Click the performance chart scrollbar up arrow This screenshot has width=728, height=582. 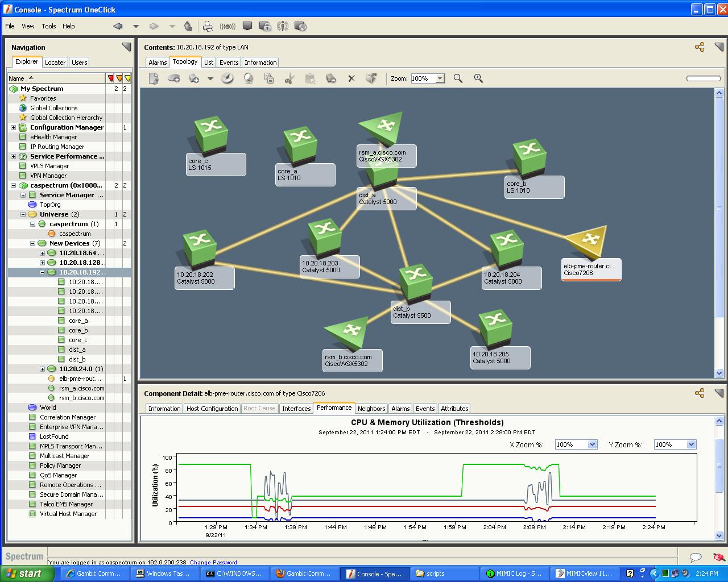pyautogui.click(x=719, y=421)
